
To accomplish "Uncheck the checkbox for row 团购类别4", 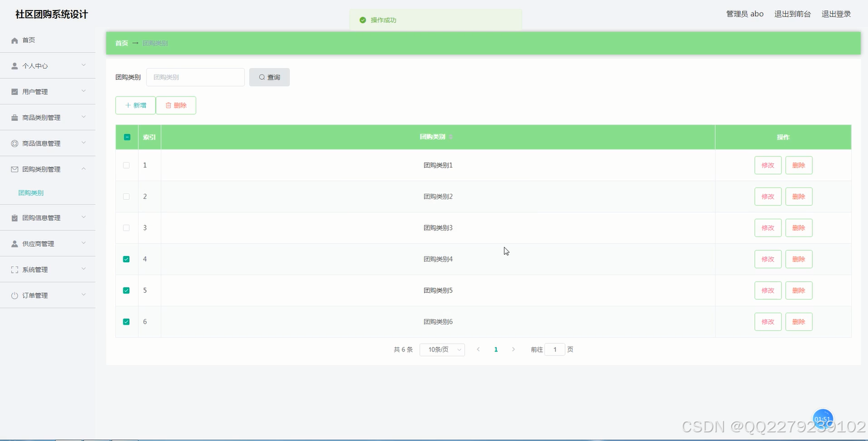I will [x=127, y=258].
